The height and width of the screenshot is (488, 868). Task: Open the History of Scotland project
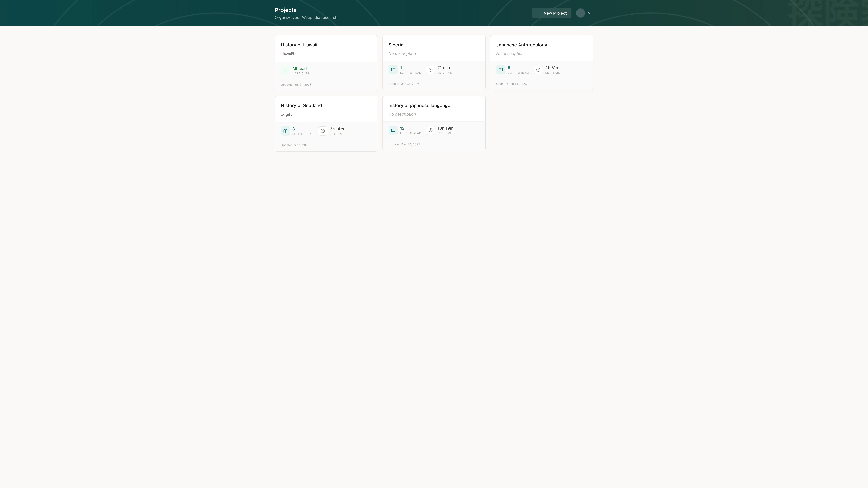[326, 124]
